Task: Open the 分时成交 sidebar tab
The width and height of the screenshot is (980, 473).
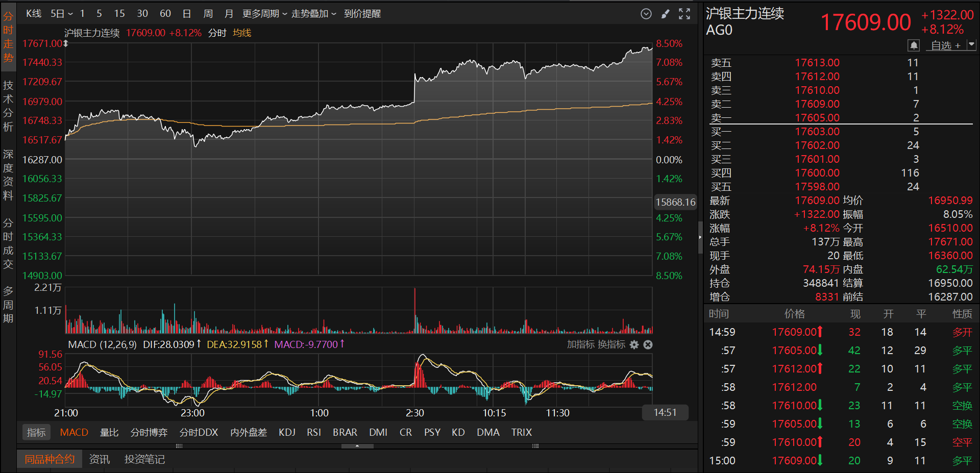Action: pyautogui.click(x=8, y=243)
